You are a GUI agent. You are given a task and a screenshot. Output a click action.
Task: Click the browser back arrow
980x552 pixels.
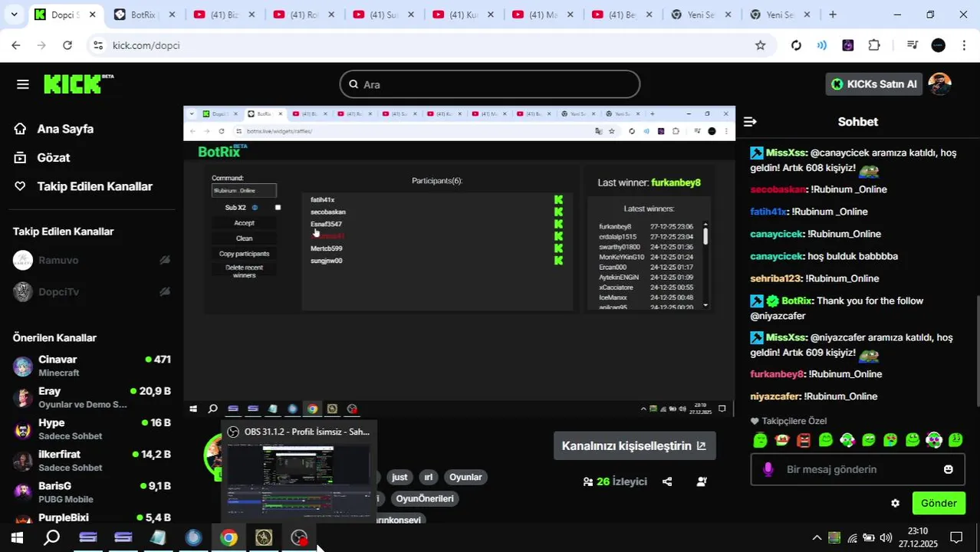pos(16,45)
